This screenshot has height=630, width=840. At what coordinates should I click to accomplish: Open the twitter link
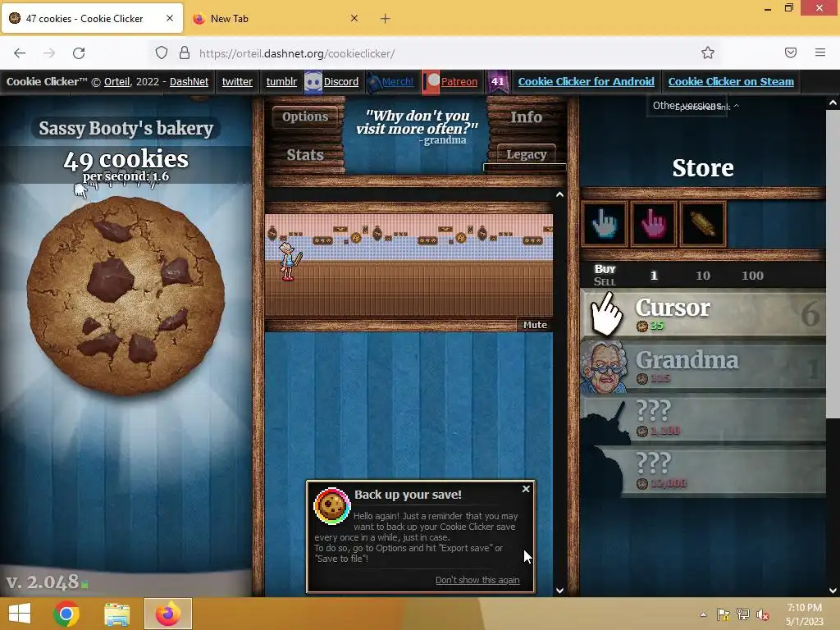tap(237, 81)
